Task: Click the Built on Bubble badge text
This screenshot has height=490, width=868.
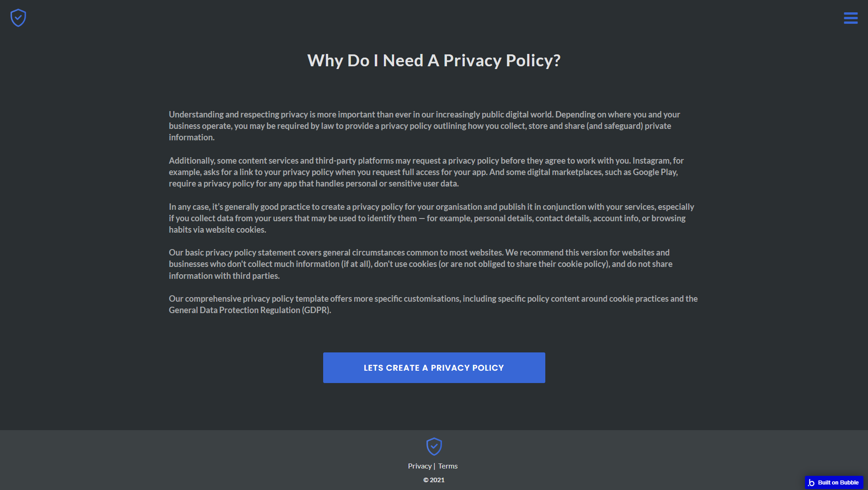Action: tap(838, 483)
